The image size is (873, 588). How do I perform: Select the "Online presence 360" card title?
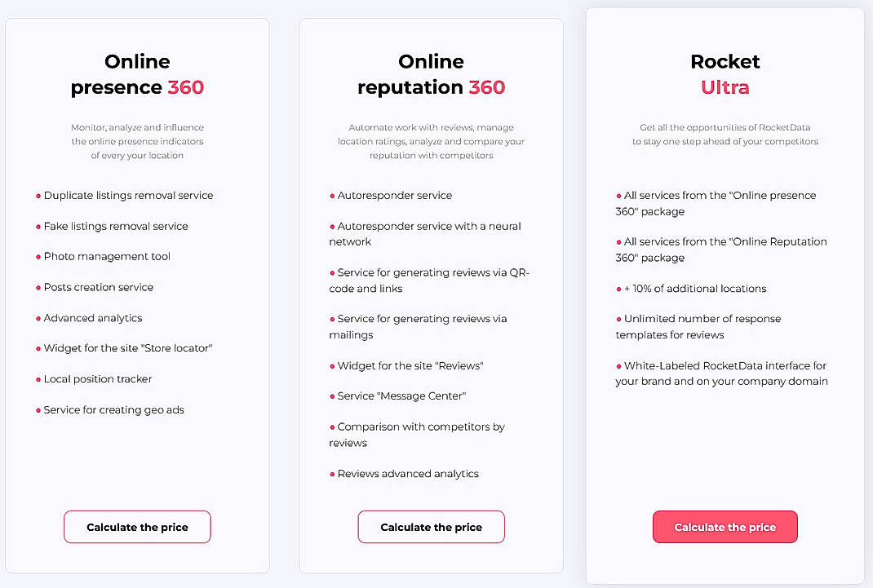tap(137, 74)
